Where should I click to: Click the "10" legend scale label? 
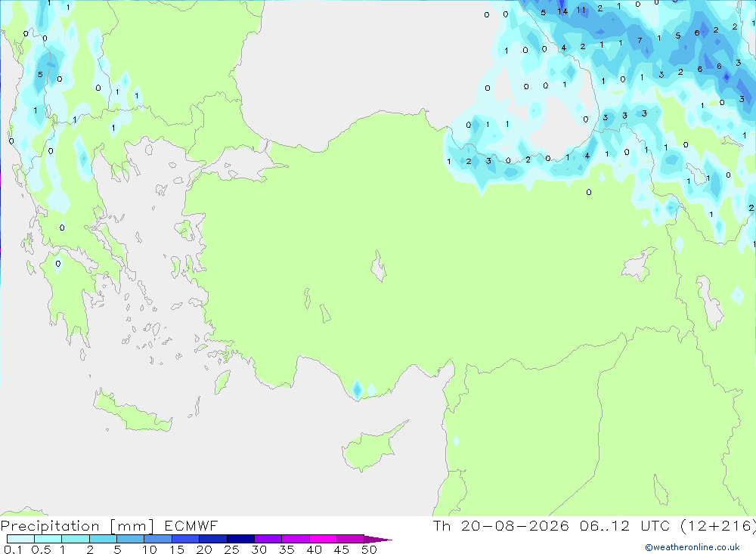click(x=150, y=549)
